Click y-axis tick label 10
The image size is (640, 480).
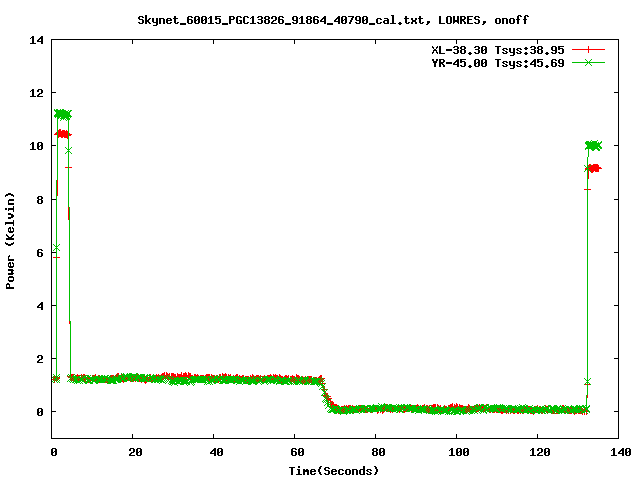pyautogui.click(x=36, y=146)
